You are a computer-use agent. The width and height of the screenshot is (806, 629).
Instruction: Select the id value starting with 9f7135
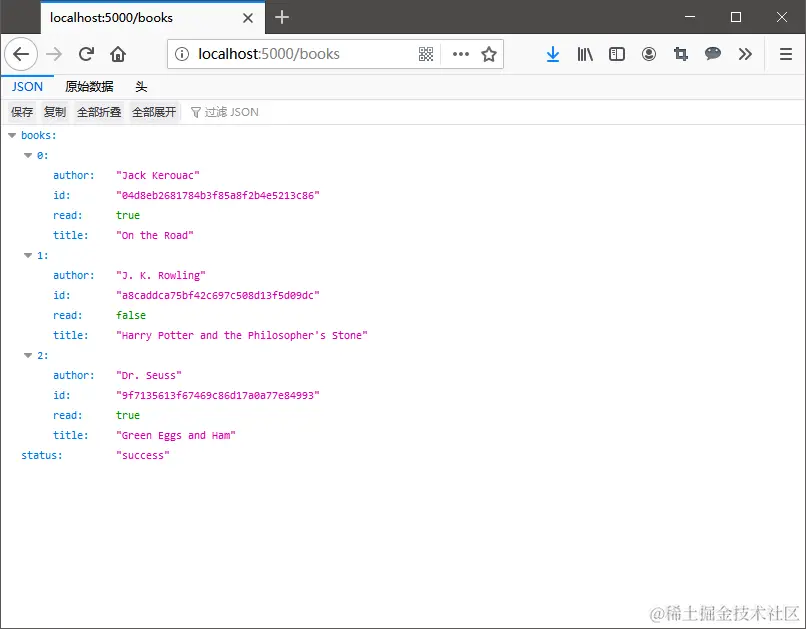(217, 396)
